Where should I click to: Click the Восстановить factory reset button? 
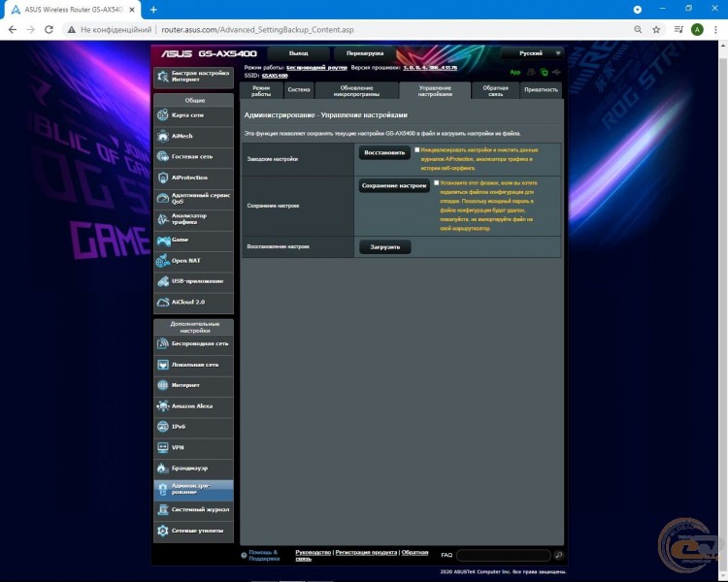pos(384,152)
